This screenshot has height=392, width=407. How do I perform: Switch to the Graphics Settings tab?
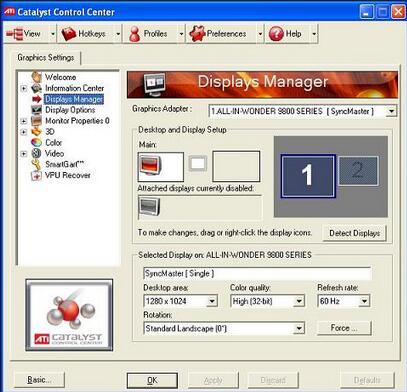(x=46, y=57)
